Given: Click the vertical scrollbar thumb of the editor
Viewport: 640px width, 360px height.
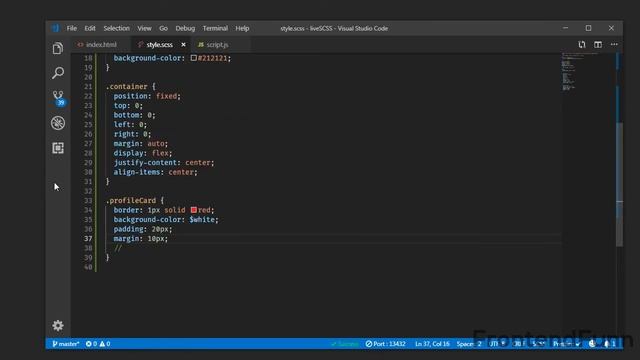Looking at the screenshot, I should tap(619, 184).
